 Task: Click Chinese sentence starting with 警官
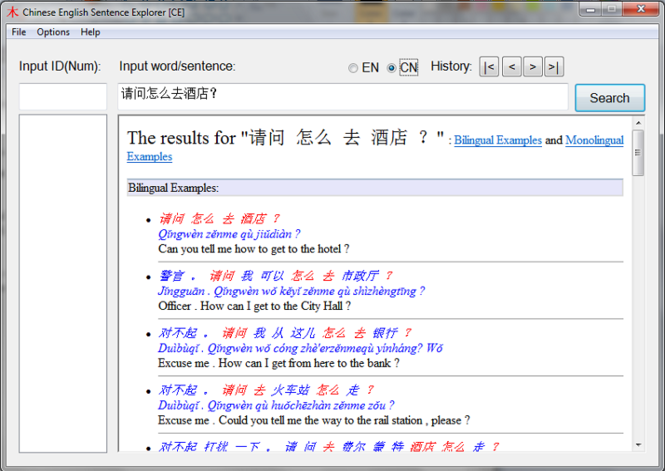pos(276,276)
